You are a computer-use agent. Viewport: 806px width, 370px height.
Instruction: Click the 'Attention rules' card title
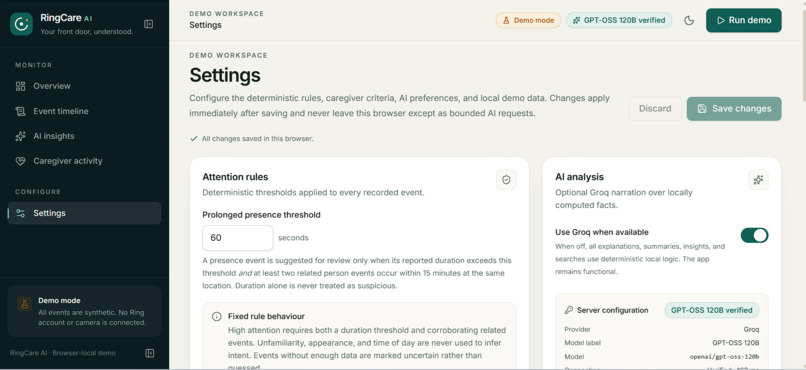point(235,177)
